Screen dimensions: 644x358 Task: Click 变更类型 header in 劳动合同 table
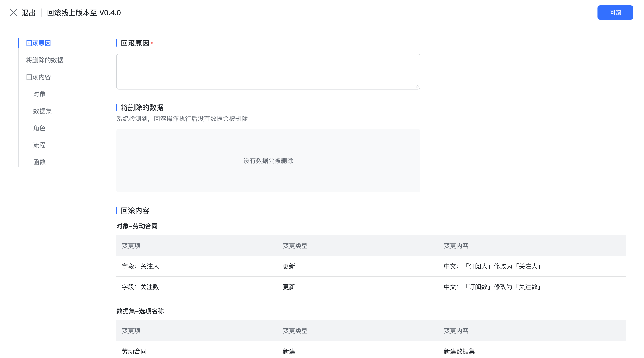coord(295,246)
